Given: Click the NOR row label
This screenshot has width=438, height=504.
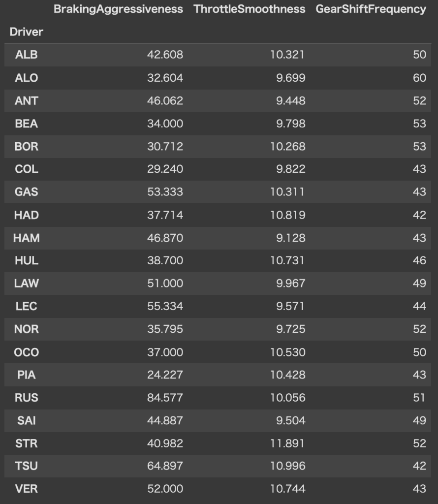Looking at the screenshot, I should pos(27,329).
